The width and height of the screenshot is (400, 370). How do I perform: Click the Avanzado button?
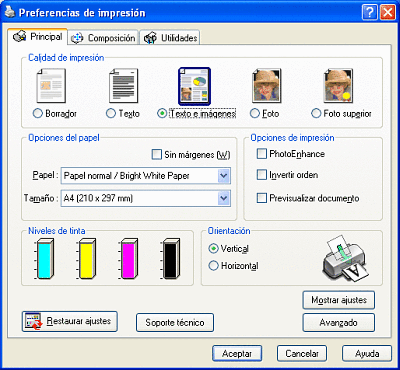(339, 323)
